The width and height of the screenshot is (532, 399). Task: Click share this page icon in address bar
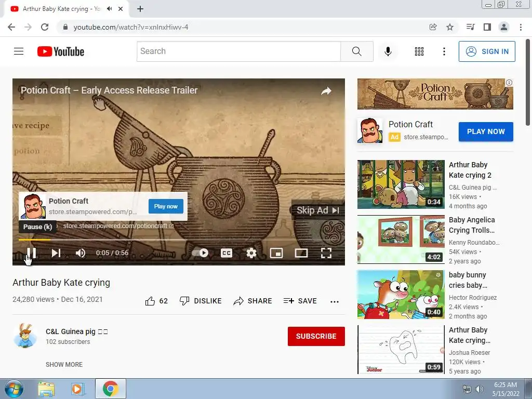coord(433,27)
